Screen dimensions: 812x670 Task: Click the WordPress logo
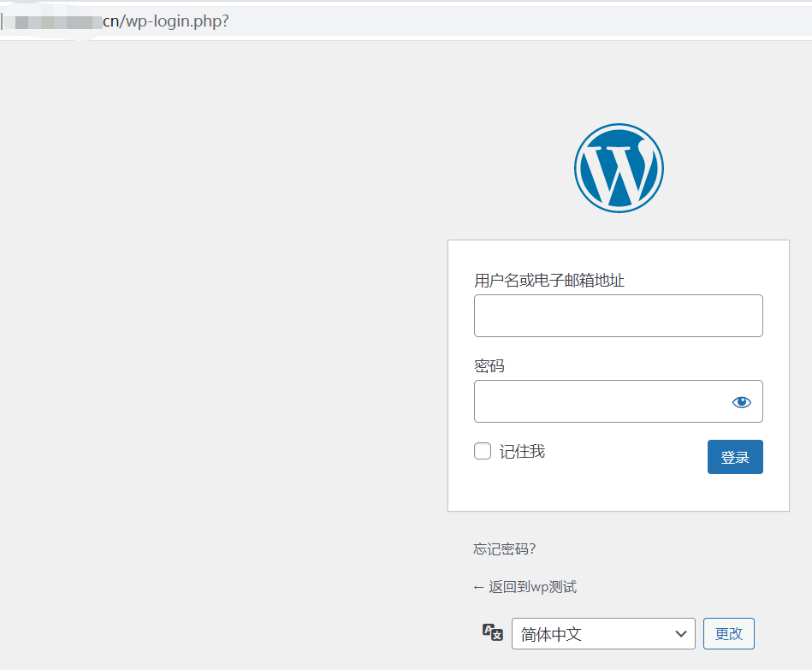click(x=619, y=168)
